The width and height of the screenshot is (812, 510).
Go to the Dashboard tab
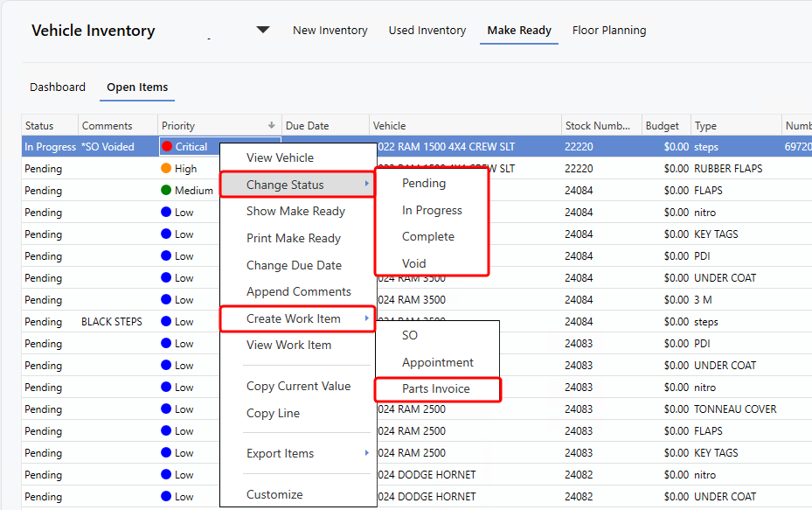pos(58,87)
